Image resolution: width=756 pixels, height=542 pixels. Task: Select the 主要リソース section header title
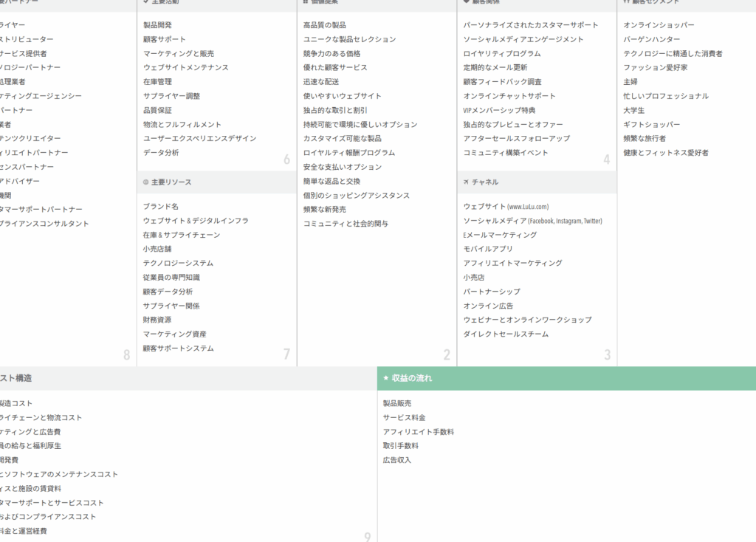click(171, 182)
